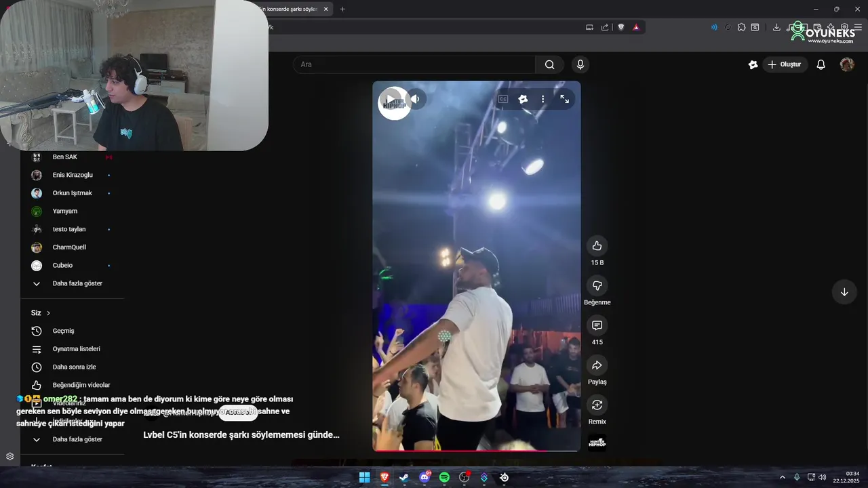Share page from address bar icon
868x488 pixels.
click(x=605, y=27)
